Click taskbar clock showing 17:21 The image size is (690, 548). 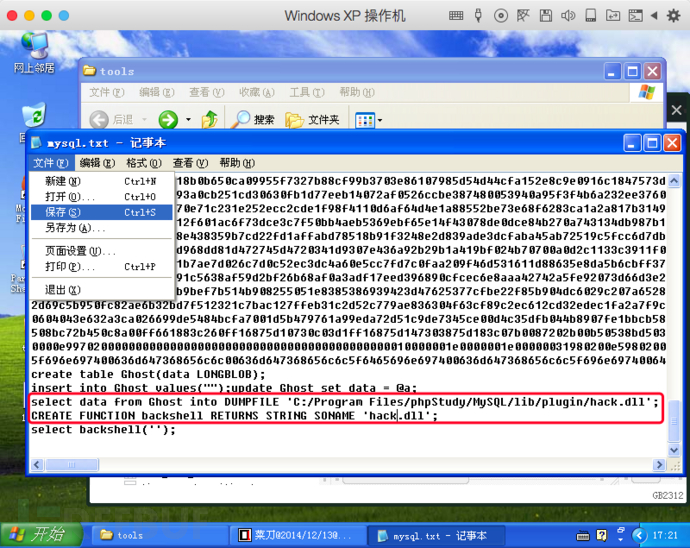(x=665, y=535)
